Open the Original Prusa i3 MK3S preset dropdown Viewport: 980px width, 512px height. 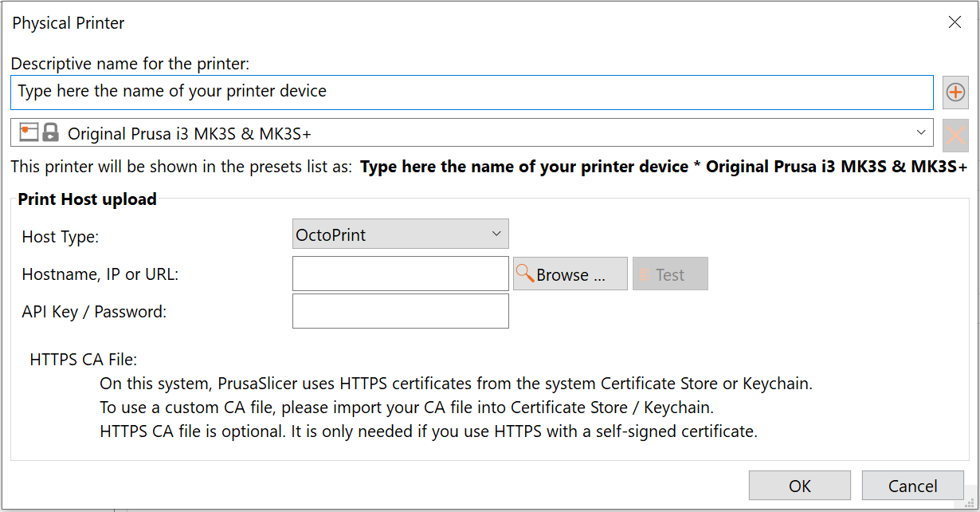472,133
